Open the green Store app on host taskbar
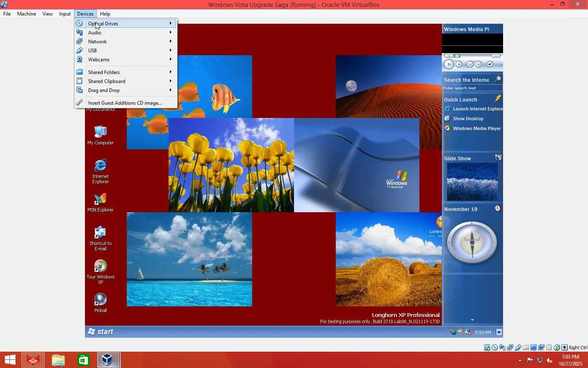The width and height of the screenshot is (588, 368). (83, 360)
